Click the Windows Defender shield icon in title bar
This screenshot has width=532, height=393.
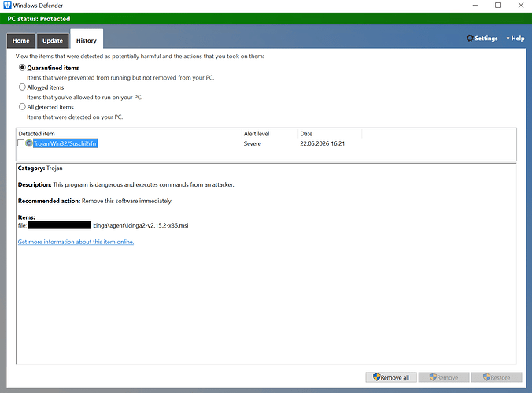(x=7, y=5)
